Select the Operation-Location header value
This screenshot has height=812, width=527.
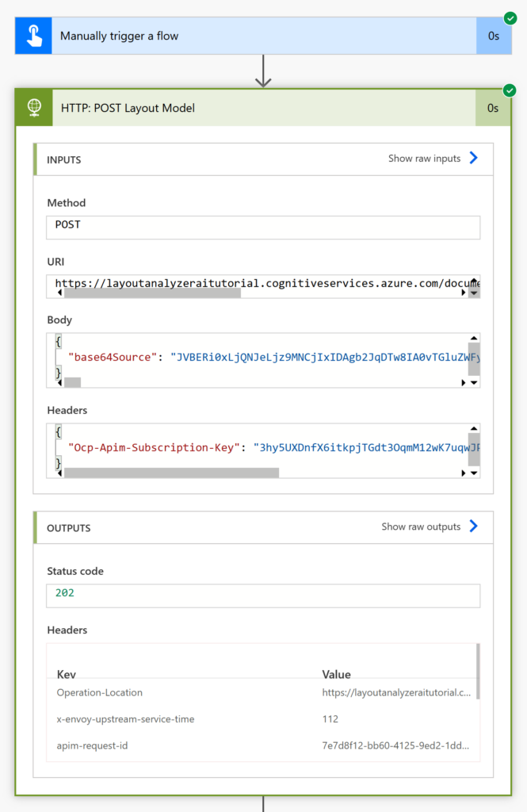pos(396,692)
